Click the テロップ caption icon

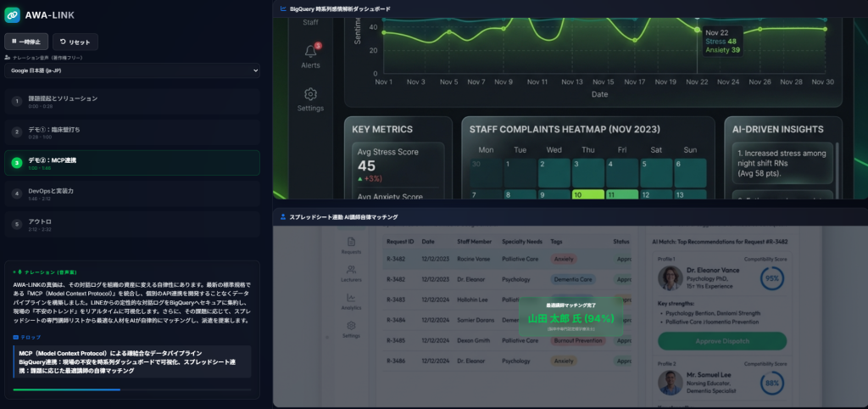(15, 337)
